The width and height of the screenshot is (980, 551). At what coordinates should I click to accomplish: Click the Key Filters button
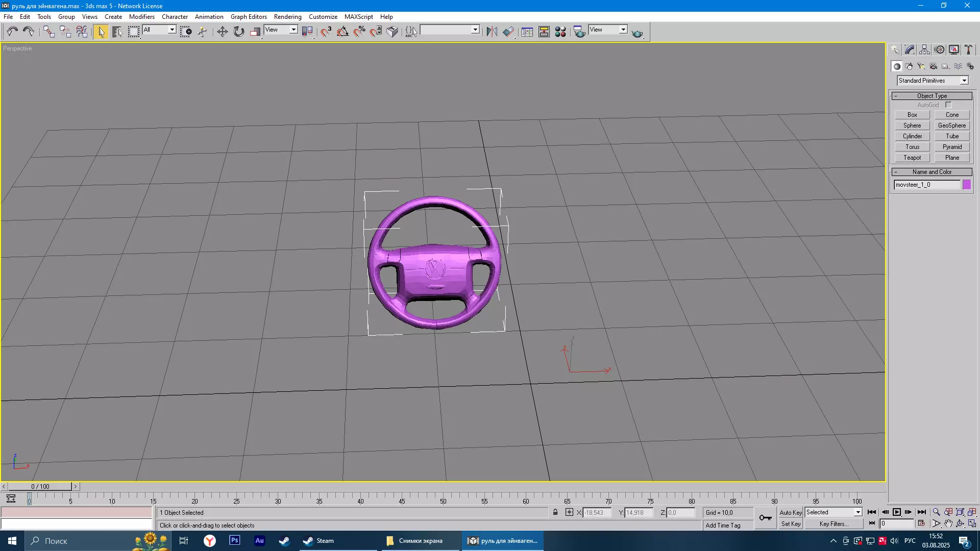click(834, 524)
